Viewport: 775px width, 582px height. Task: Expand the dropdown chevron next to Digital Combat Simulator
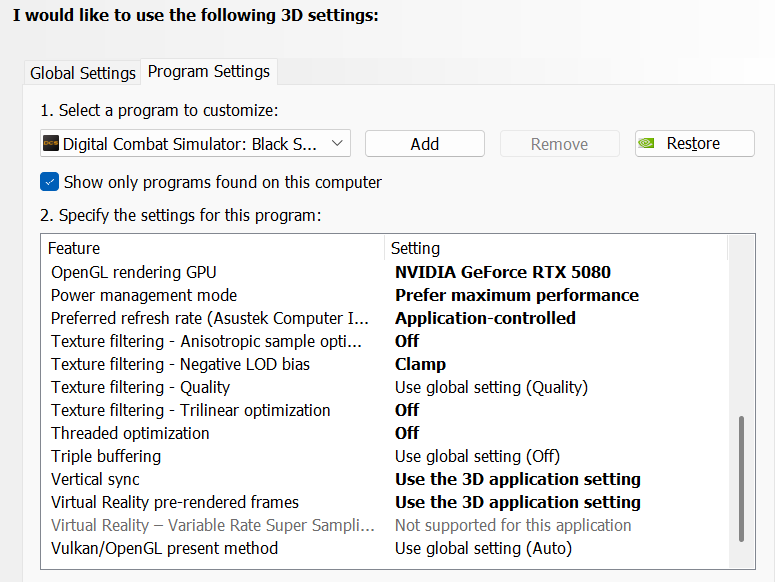point(337,143)
